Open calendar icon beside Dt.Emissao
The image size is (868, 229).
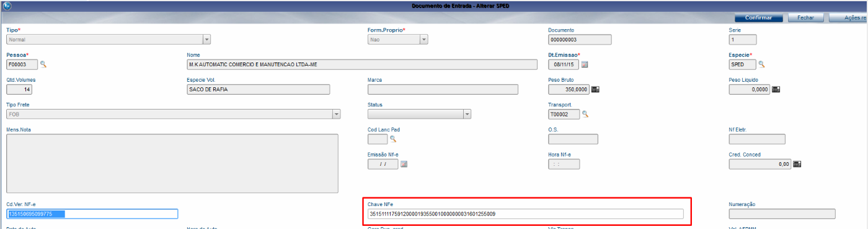click(x=584, y=64)
